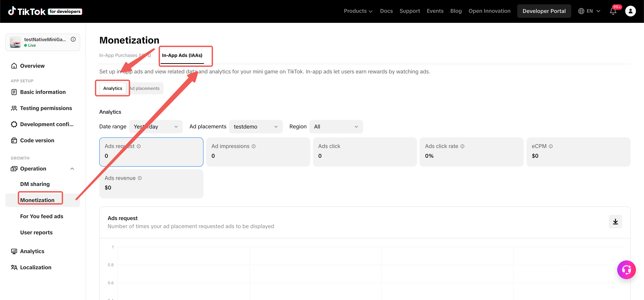Click the Testing permissions people icon
The height and width of the screenshot is (300, 644).
point(14,108)
